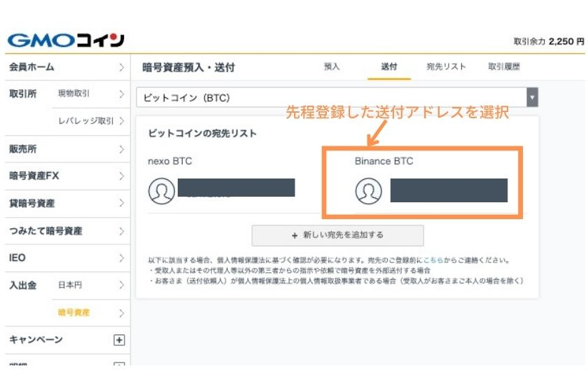The image size is (588, 392).
Task: Open the 貸暗号資産 sidebar item
Action: tap(67, 203)
